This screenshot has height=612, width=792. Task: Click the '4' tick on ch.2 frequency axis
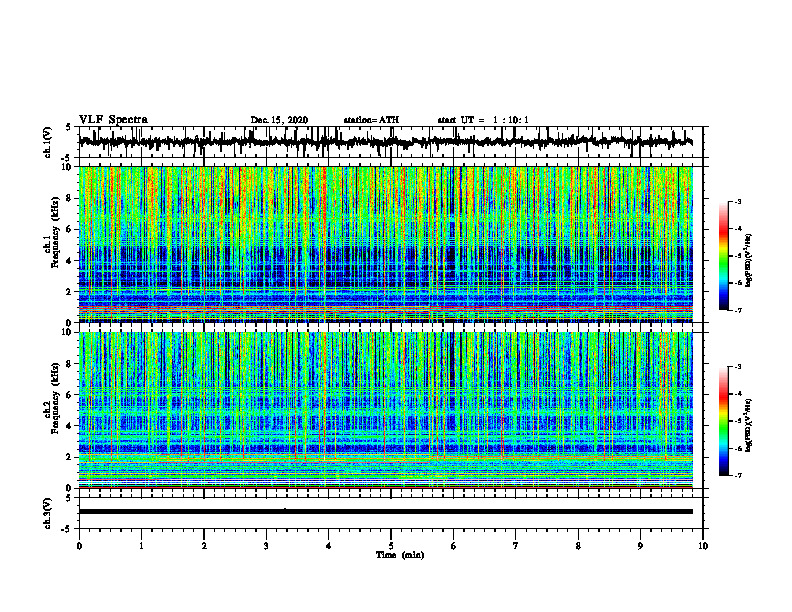click(70, 426)
